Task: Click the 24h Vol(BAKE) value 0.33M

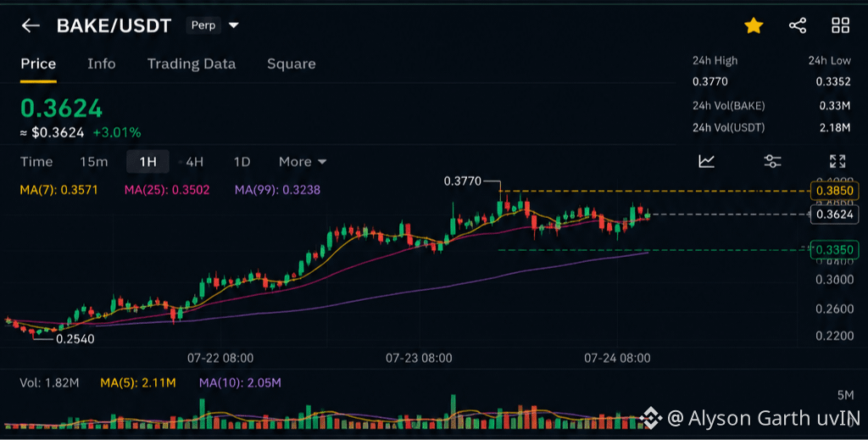Action: (835, 106)
